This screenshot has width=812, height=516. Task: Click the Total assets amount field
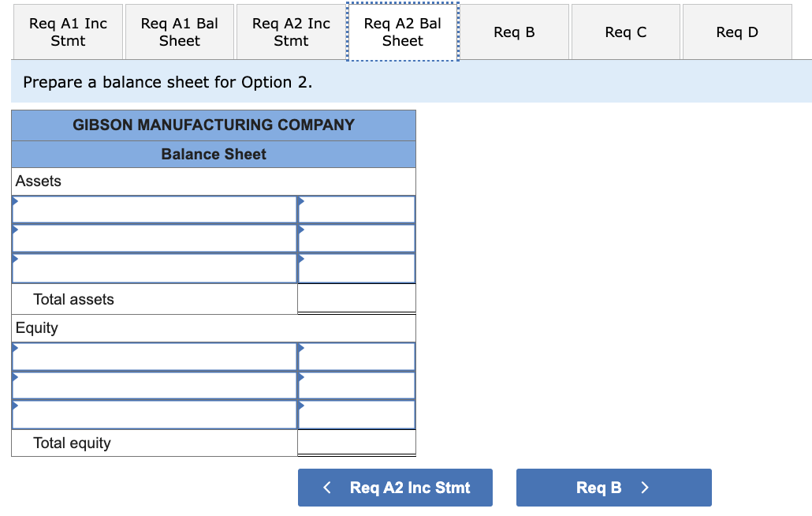(x=356, y=297)
